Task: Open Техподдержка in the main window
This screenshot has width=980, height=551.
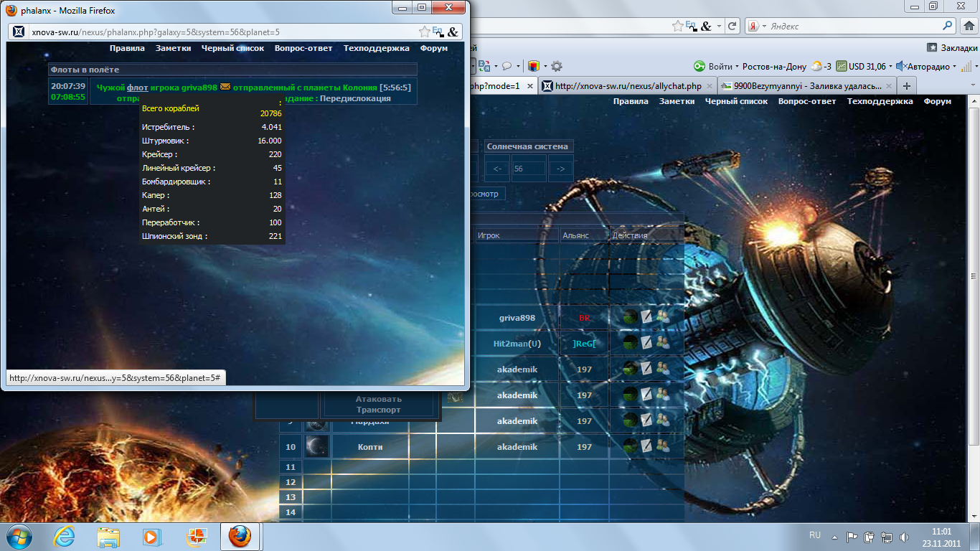Action: coord(880,101)
